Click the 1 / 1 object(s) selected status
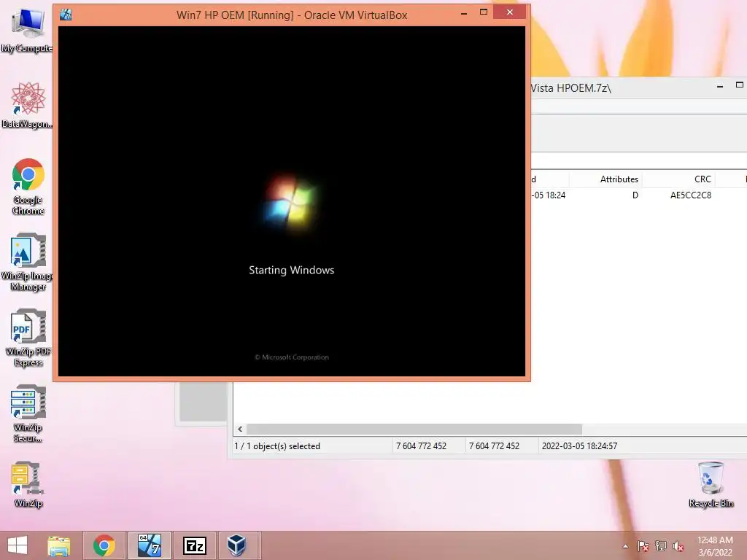Image resolution: width=747 pixels, height=560 pixels. click(x=277, y=446)
